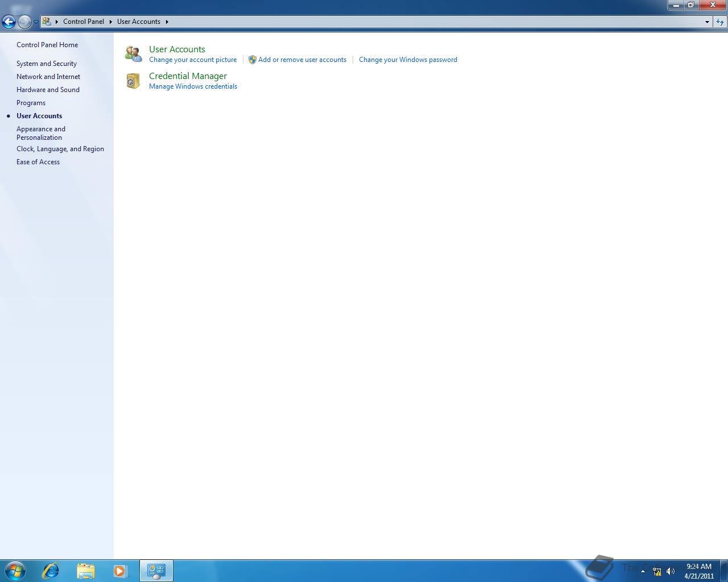The height and width of the screenshot is (582, 728).
Task: Open Clock, Language, and Region category
Action: [x=60, y=149]
